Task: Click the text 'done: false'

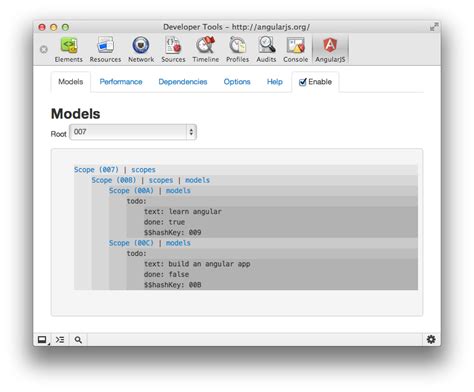Action: (x=166, y=274)
